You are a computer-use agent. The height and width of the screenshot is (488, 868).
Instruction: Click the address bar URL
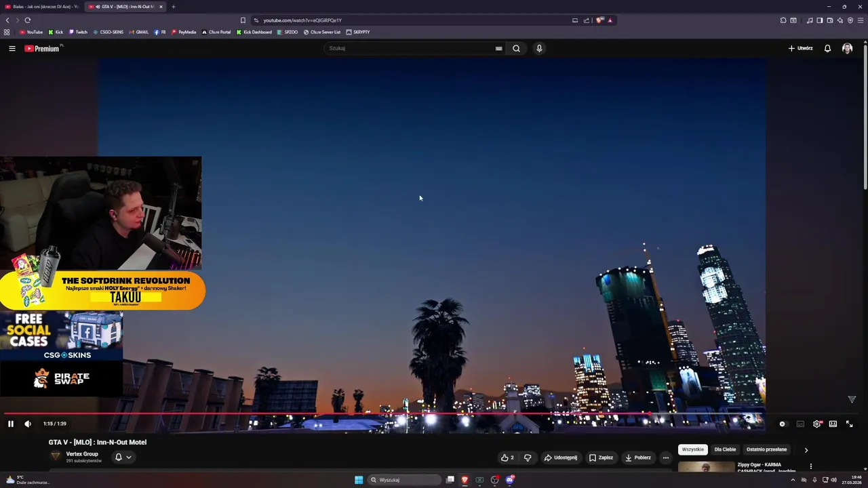(302, 20)
